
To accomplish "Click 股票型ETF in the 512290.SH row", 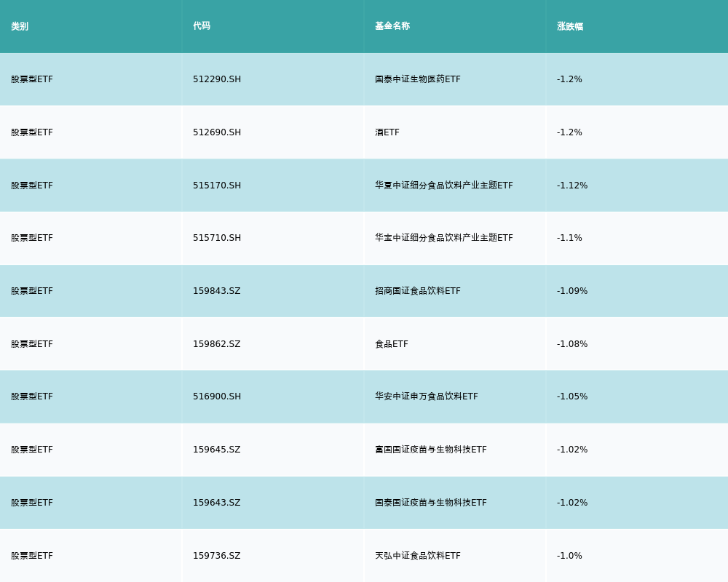I will [x=32, y=79].
